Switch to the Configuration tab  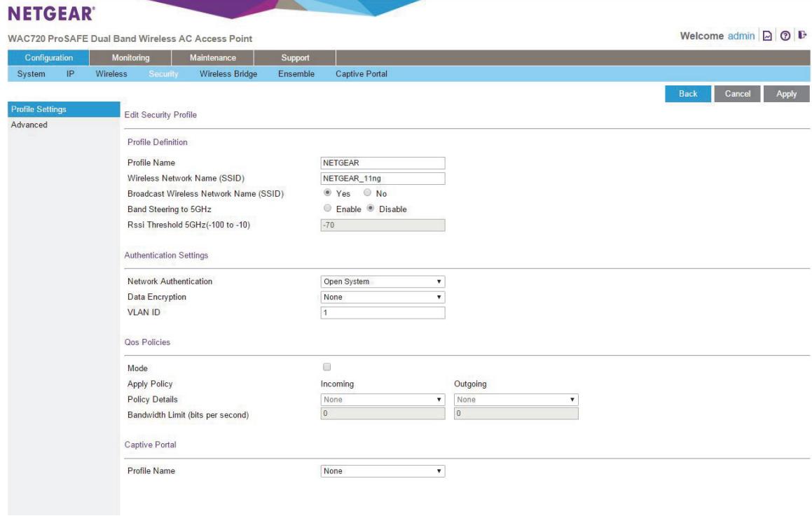click(48, 57)
